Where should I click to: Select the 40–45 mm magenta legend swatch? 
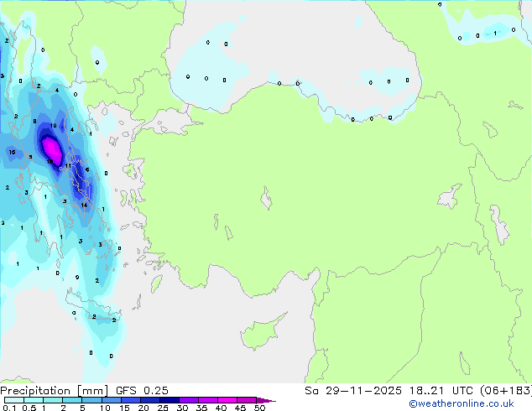[x=227, y=400]
